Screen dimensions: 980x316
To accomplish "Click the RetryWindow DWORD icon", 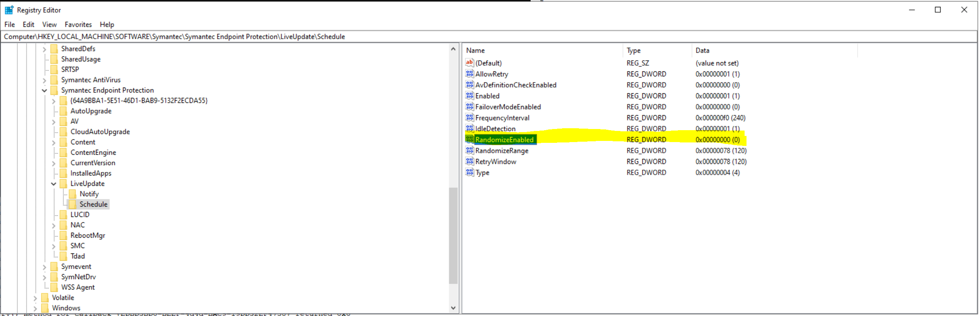I will 470,161.
